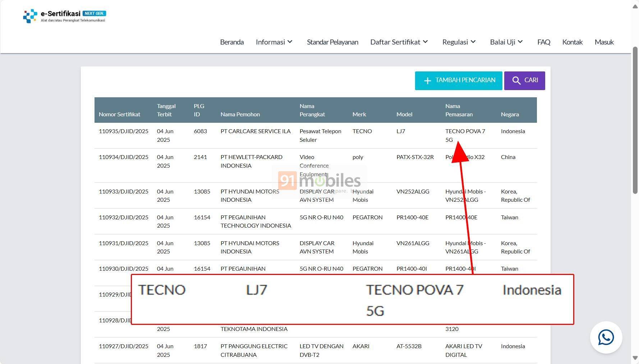Click the TAMBAH PENCARIAN button
The height and width of the screenshot is (364, 639).
tap(459, 80)
